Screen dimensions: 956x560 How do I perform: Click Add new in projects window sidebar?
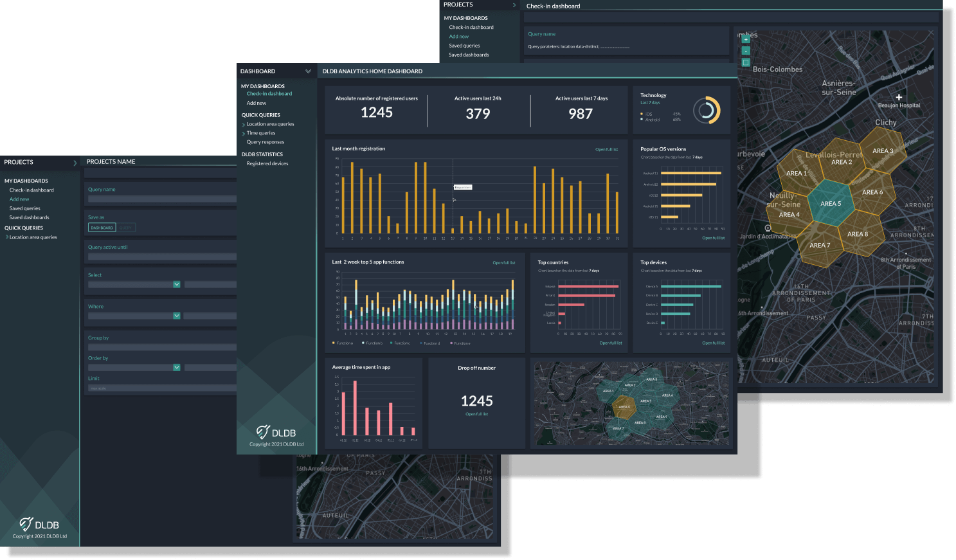(19, 199)
